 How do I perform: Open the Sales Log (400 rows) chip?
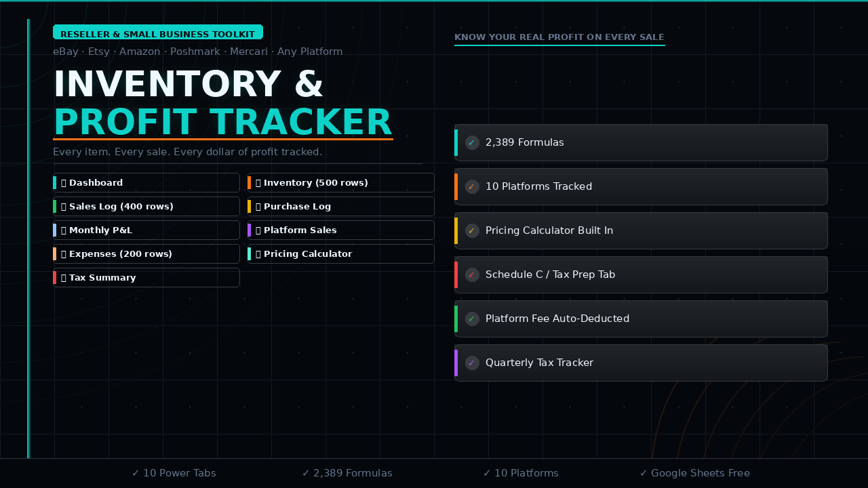click(146, 206)
